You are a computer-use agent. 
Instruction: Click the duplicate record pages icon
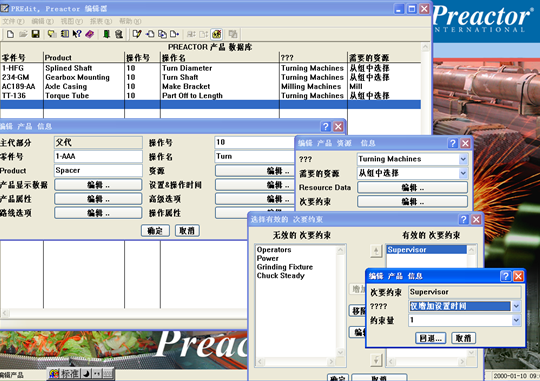point(162,34)
